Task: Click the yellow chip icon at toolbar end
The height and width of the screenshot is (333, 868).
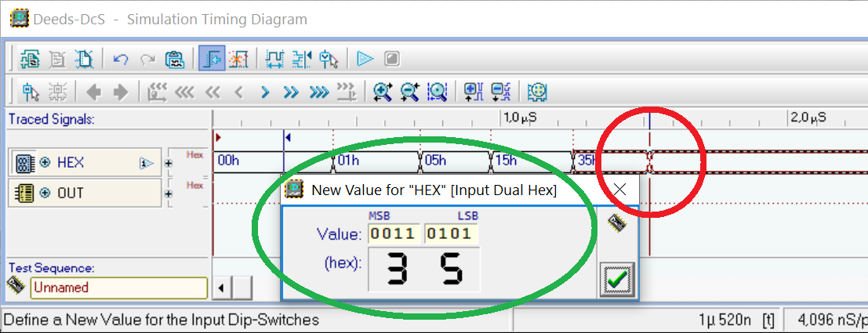Action: coord(537,92)
